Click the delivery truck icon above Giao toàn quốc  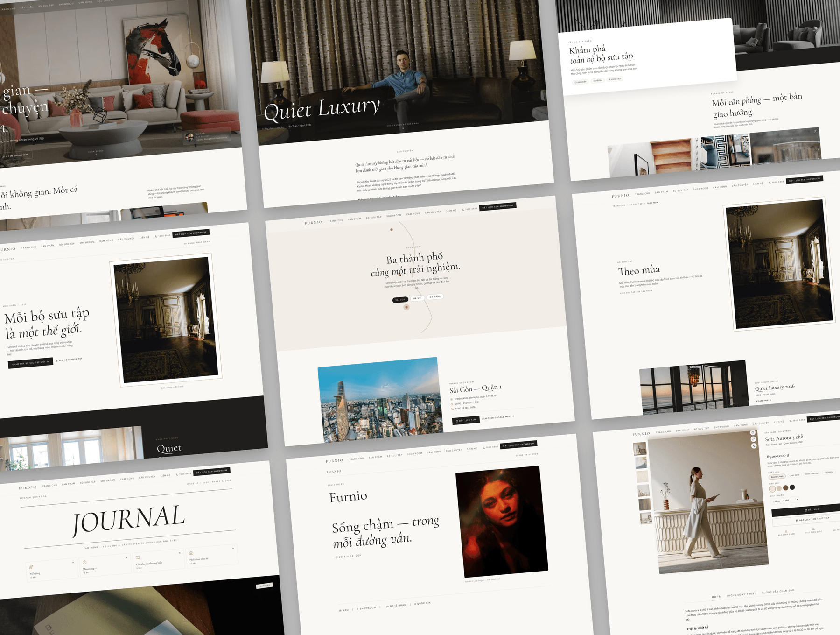point(813,529)
